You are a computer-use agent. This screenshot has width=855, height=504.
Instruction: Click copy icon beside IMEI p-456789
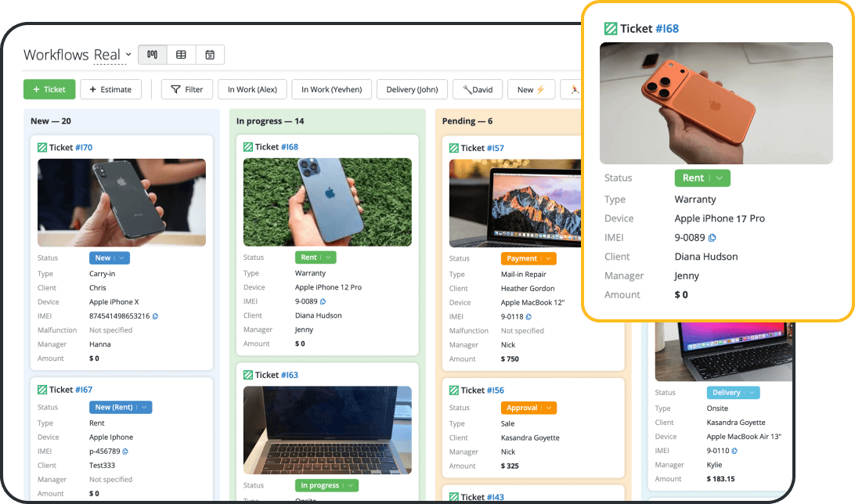tap(125, 452)
